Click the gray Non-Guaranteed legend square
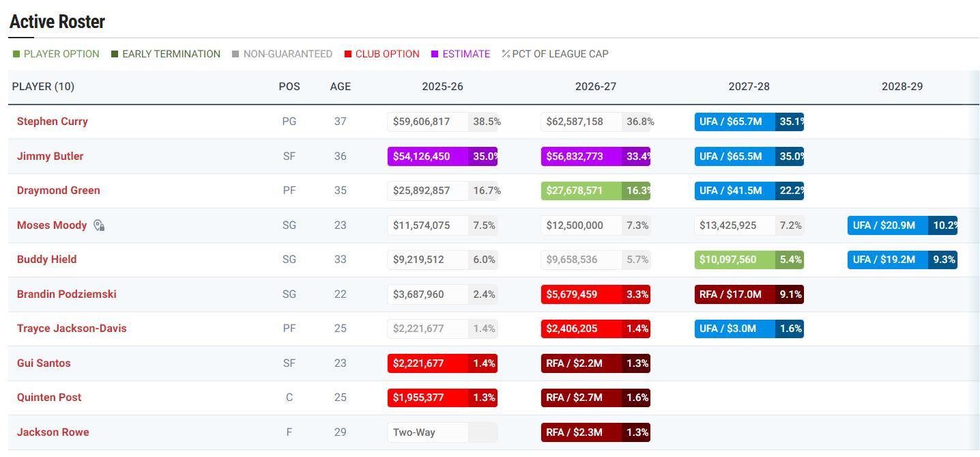The image size is (980, 457). pyautogui.click(x=235, y=54)
